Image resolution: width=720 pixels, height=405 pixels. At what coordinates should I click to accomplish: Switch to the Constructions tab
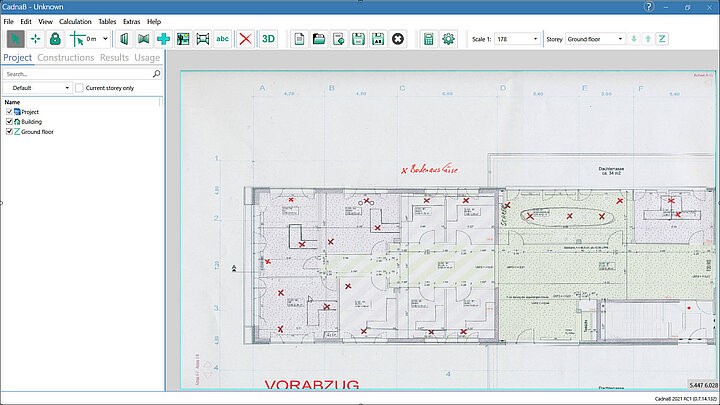(66, 58)
